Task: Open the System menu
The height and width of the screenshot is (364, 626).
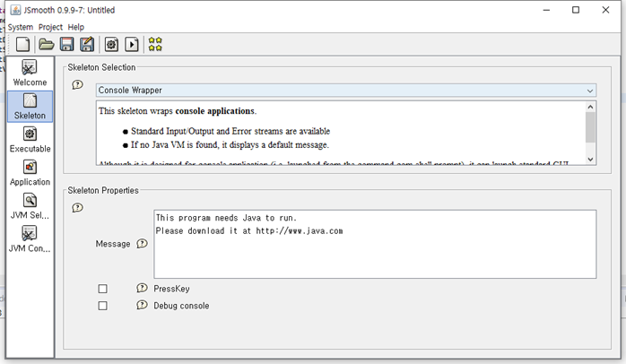Action: pyautogui.click(x=21, y=27)
